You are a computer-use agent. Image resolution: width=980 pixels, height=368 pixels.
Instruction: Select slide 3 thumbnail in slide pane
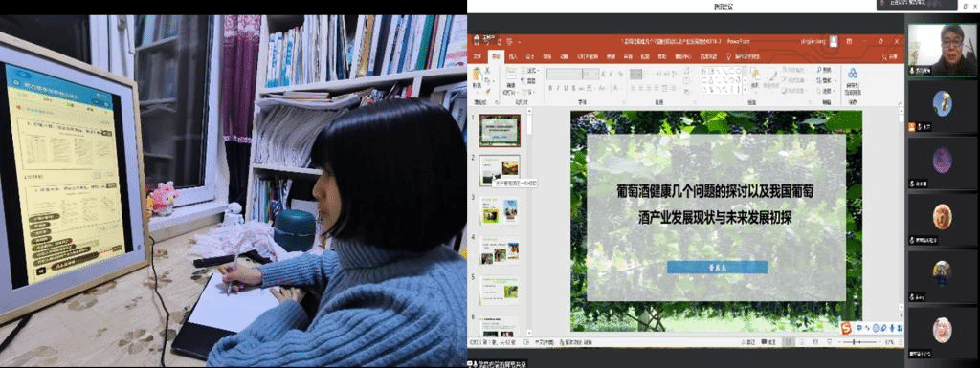pos(500,211)
